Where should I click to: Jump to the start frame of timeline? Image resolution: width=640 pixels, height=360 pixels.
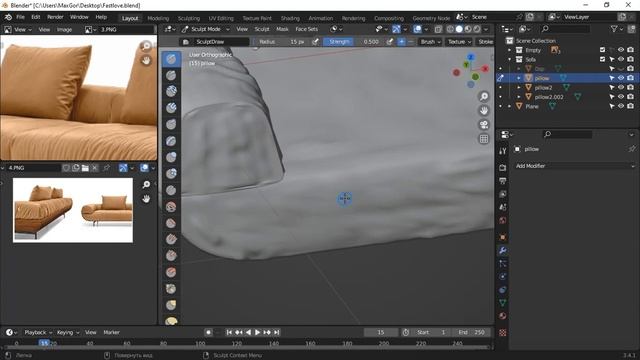(x=229, y=332)
